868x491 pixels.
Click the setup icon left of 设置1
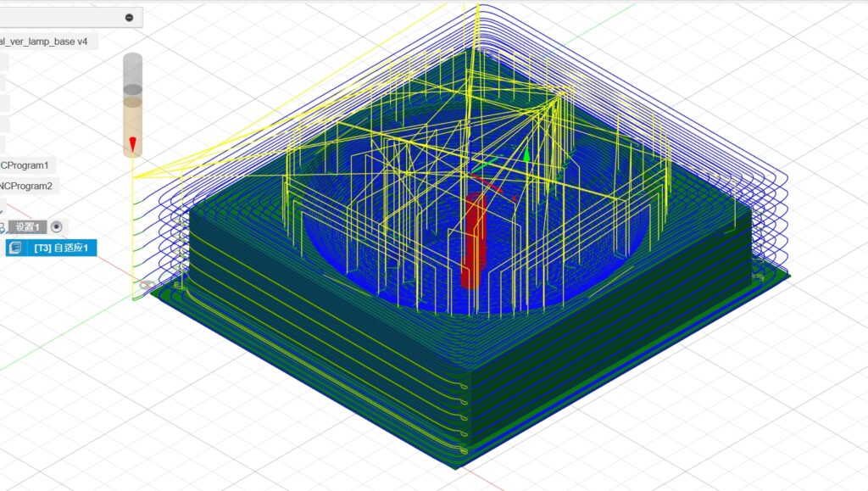click(x=3, y=226)
